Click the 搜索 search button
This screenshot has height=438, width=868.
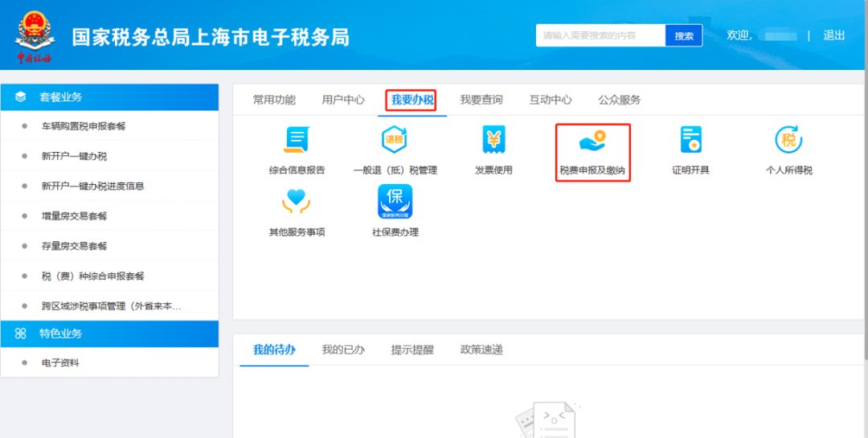[684, 35]
